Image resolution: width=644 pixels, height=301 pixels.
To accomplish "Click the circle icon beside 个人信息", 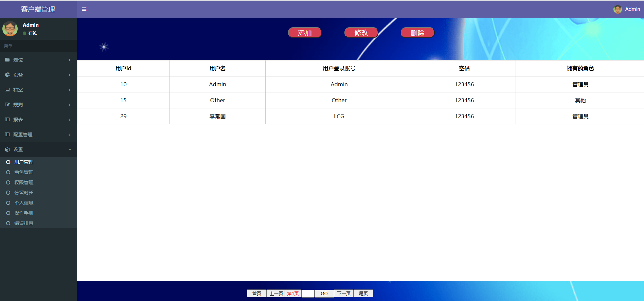I will (x=8, y=203).
